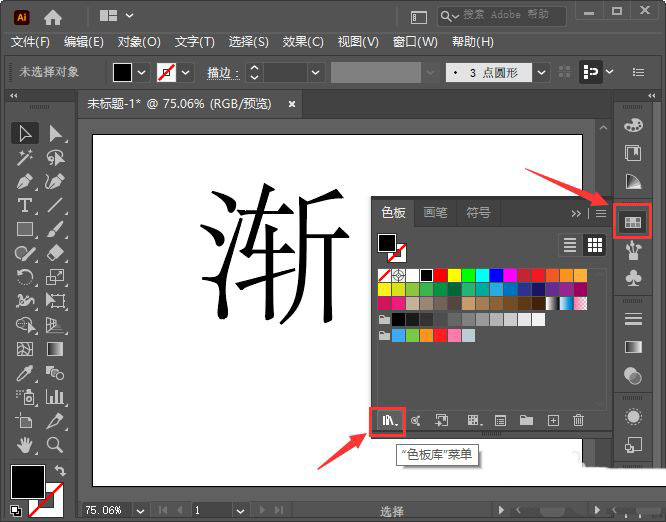Select the Zoom tool

click(x=55, y=444)
